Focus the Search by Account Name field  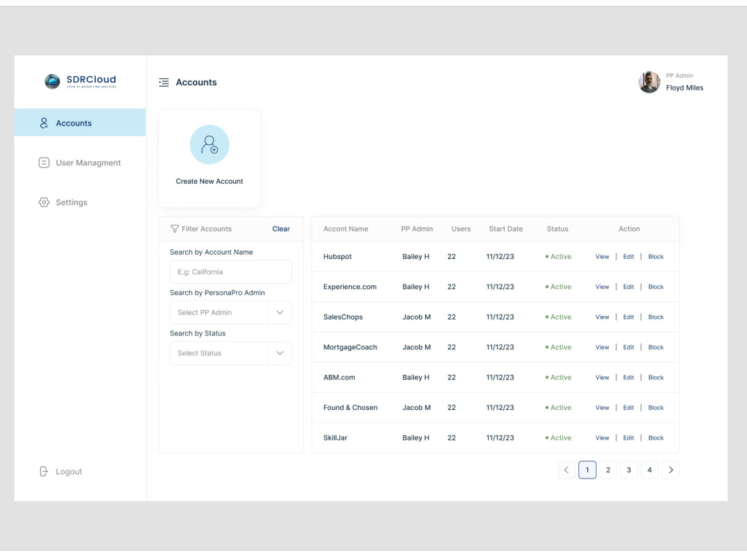(x=231, y=272)
